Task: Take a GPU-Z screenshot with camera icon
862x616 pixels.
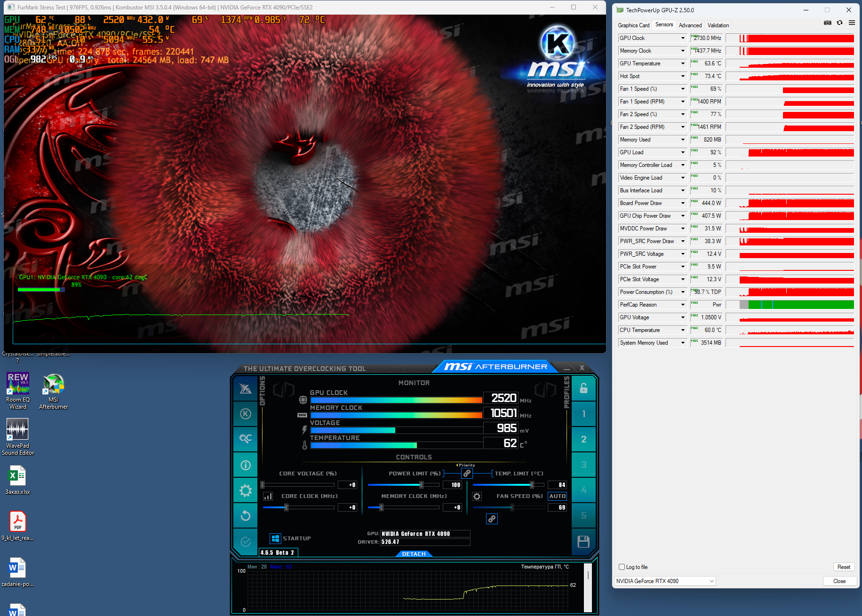Action: pyautogui.click(x=828, y=23)
